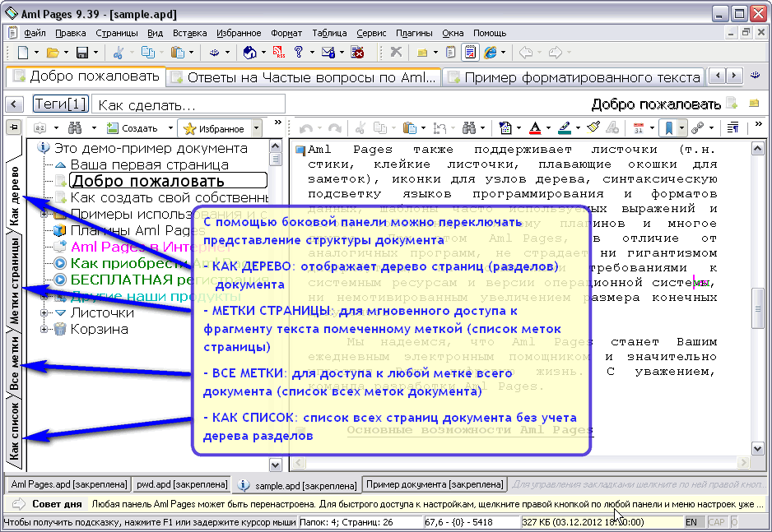772x532 pixels.
Task: Click the Совет дня label
Action: pos(57,504)
